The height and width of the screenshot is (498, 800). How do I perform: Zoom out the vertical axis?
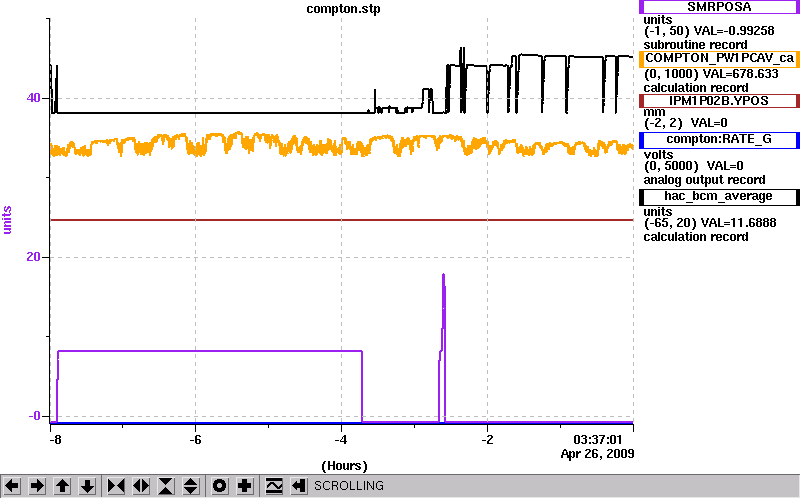191,486
